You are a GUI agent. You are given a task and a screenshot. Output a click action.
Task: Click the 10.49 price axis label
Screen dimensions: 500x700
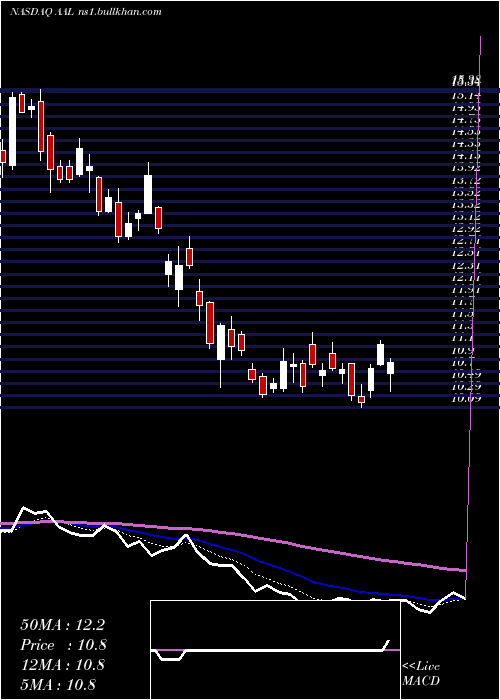[466, 374]
